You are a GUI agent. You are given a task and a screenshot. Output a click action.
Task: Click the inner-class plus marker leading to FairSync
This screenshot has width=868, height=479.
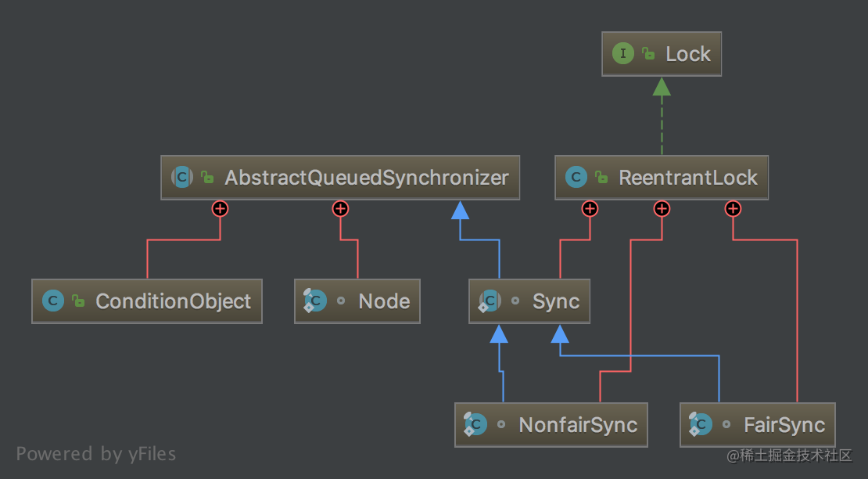[733, 209]
